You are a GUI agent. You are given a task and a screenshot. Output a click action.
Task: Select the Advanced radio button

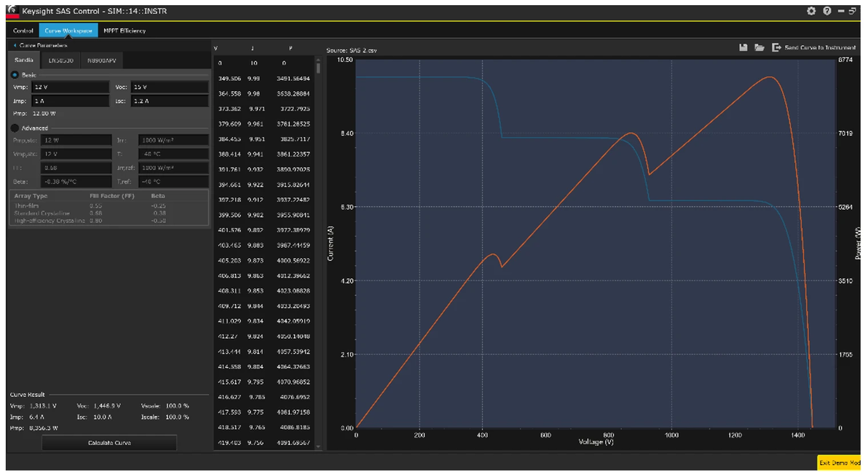click(15, 128)
